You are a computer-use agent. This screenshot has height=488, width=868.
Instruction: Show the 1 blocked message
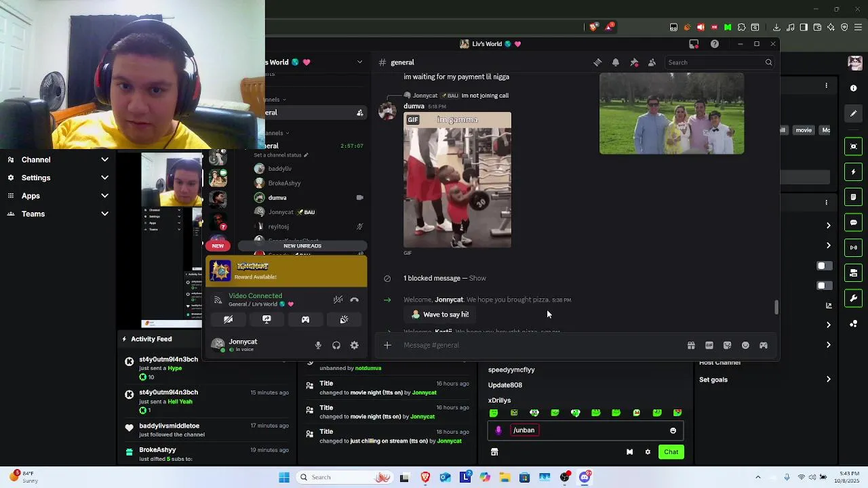click(x=477, y=278)
